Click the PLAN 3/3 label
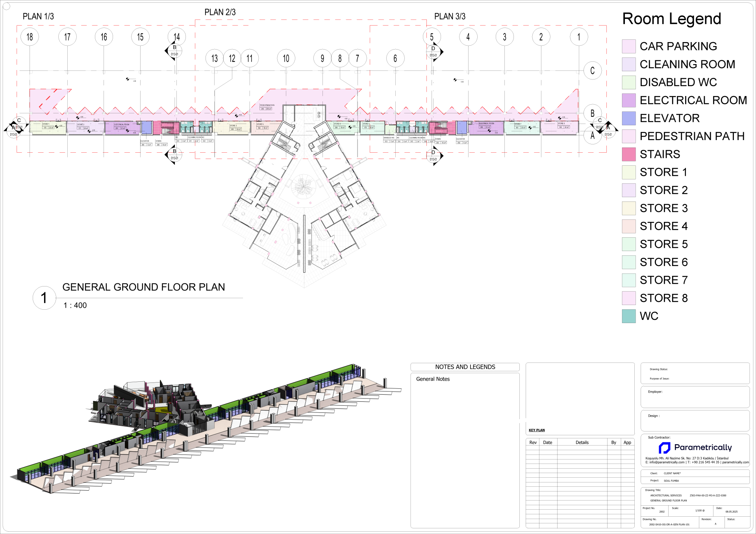Viewport: 756px width, 534px height. point(450,17)
